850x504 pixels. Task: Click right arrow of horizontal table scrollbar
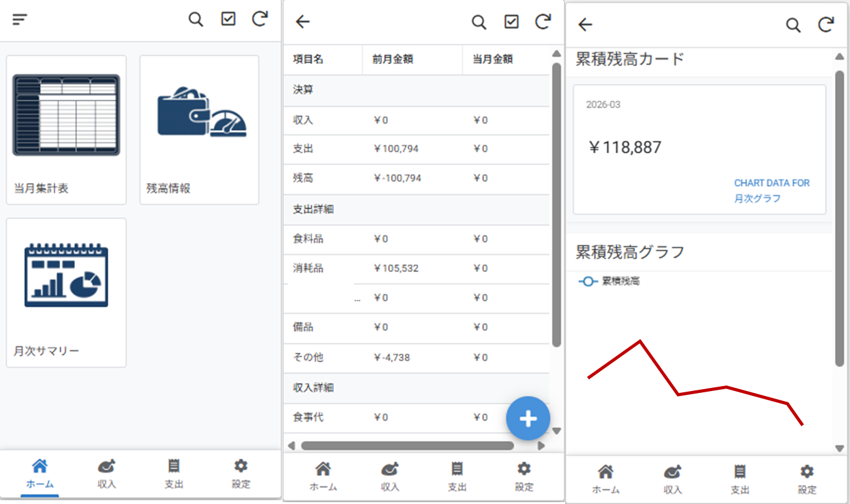tap(541, 446)
